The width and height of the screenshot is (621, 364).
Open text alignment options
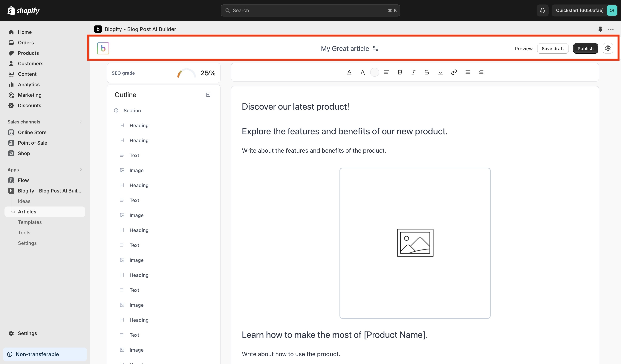[x=386, y=72]
